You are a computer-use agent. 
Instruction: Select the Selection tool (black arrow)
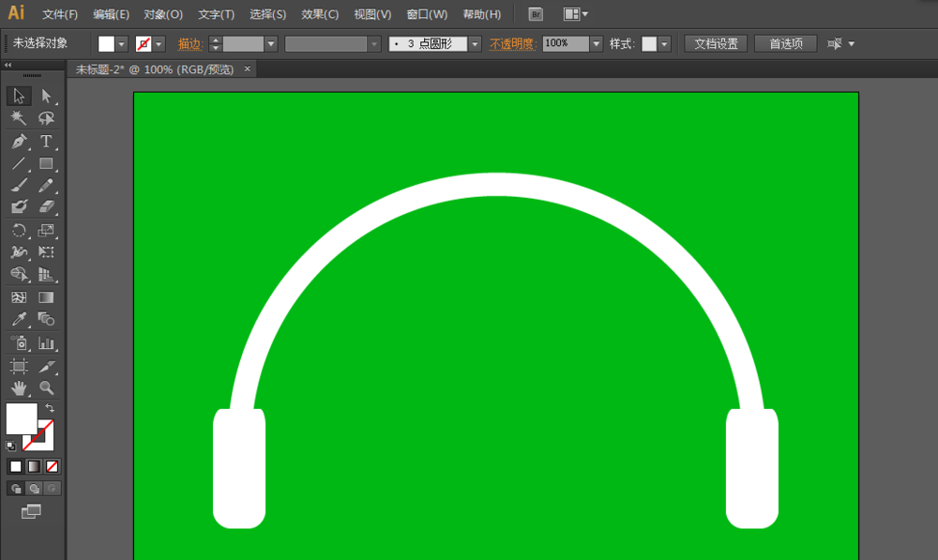point(19,96)
